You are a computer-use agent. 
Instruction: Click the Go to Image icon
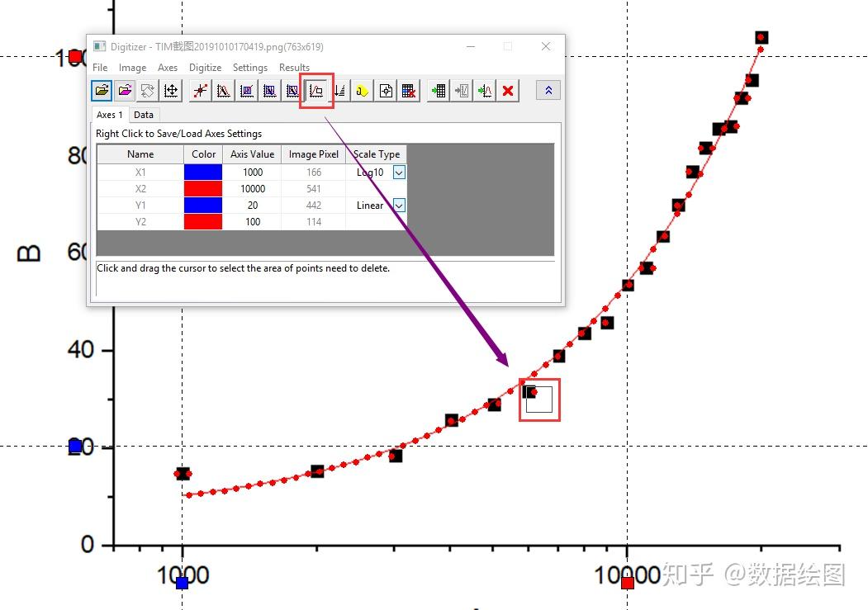(462, 91)
